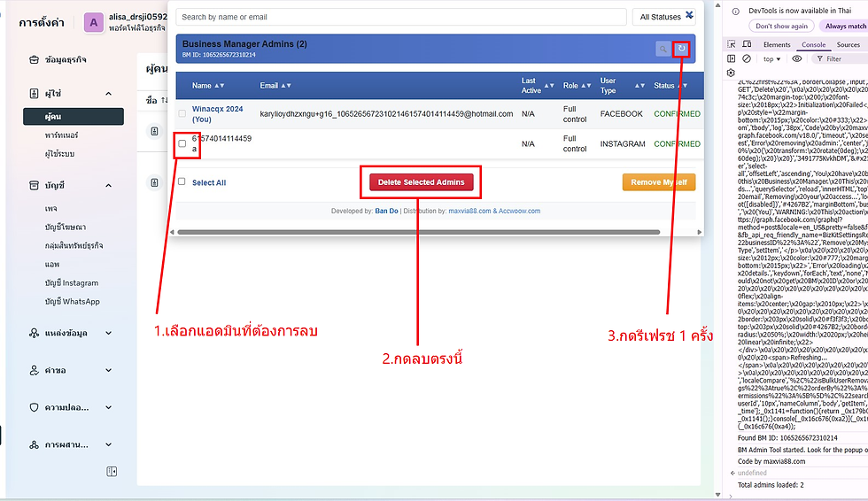Open the maxvia88.com link
868x501 pixels.
point(469,211)
